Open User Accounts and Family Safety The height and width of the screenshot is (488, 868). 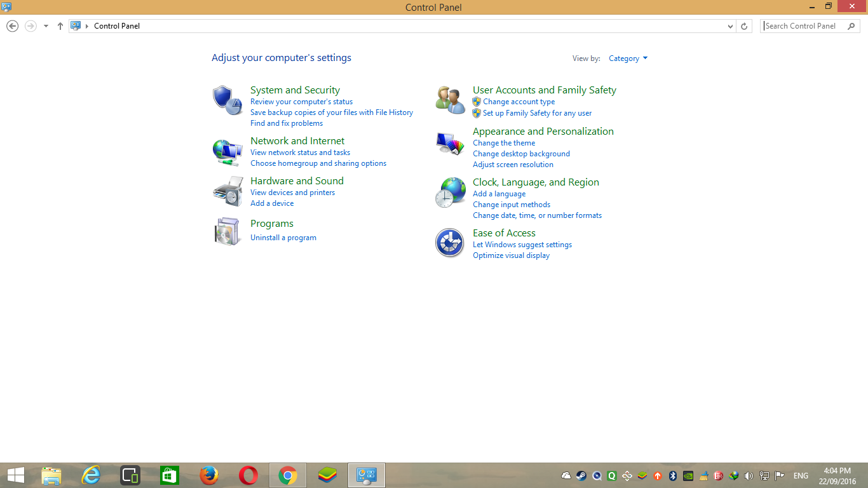pos(545,90)
